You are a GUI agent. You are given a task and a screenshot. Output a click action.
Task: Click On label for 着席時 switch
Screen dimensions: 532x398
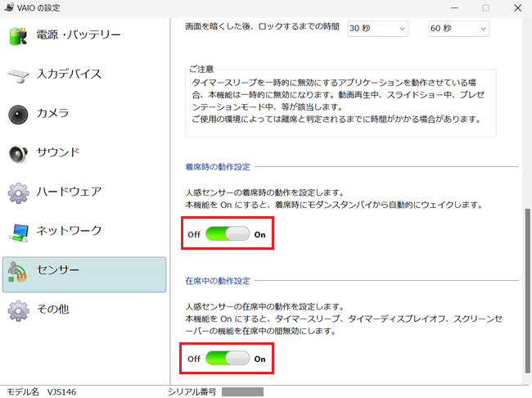(x=260, y=234)
